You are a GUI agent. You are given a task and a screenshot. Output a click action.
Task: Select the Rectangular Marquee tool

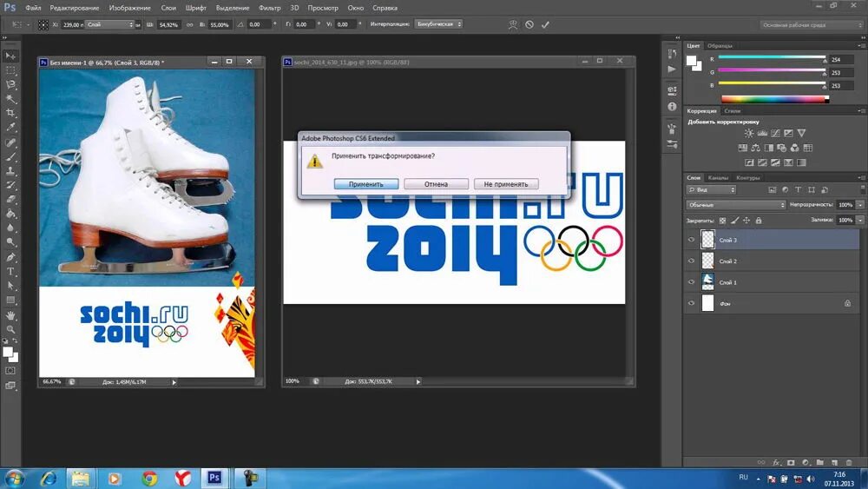(10, 70)
